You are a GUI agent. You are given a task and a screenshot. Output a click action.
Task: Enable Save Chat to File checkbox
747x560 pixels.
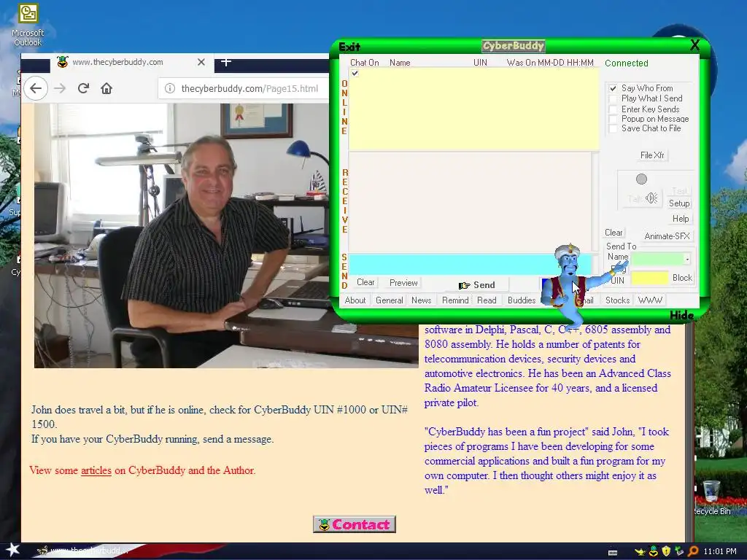(613, 128)
